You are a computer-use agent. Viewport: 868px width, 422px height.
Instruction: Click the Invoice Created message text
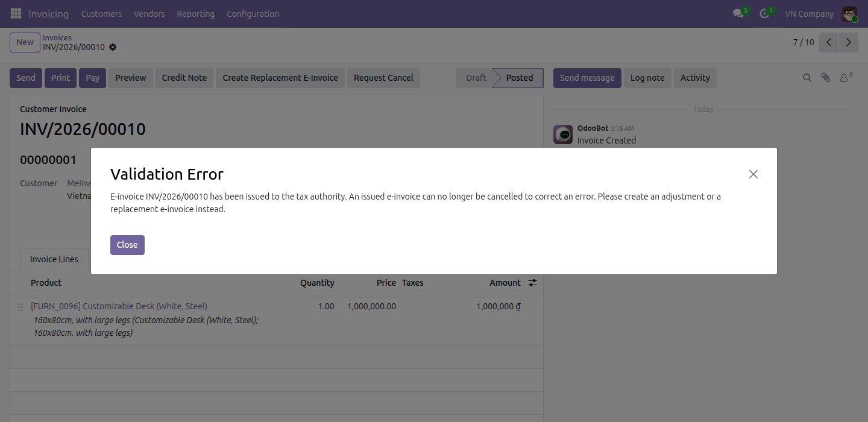pos(606,140)
